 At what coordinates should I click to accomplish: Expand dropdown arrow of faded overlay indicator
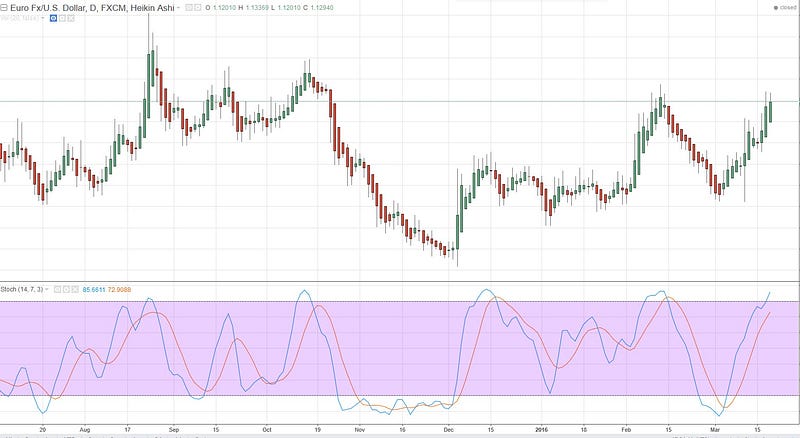click(x=43, y=18)
